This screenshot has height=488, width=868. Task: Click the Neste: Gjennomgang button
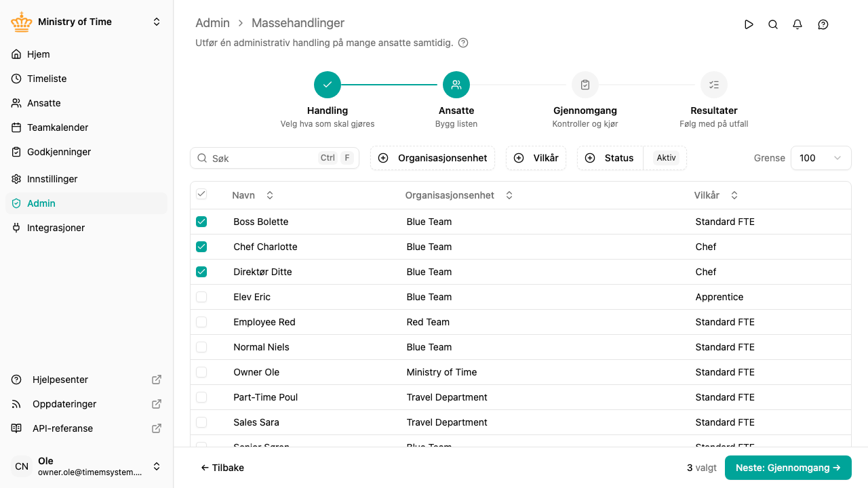[788, 468]
